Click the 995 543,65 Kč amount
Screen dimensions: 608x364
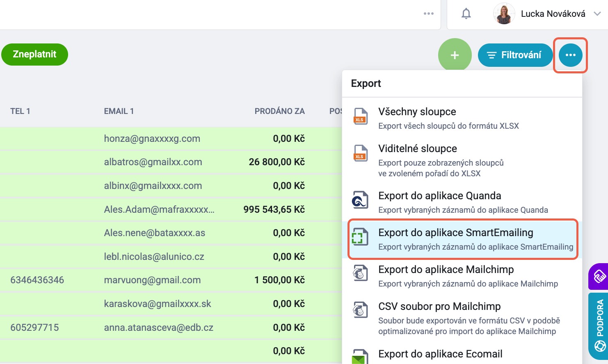(x=274, y=209)
